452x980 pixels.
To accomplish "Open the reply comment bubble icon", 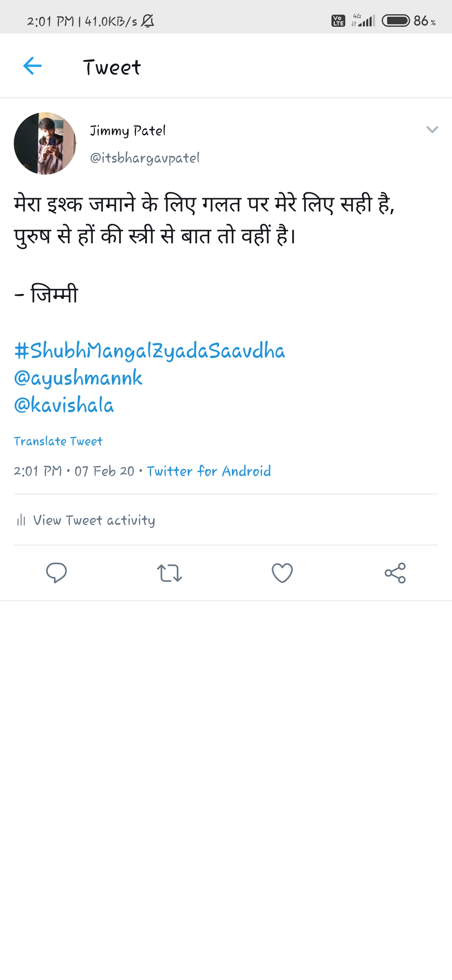I will tap(56, 573).
